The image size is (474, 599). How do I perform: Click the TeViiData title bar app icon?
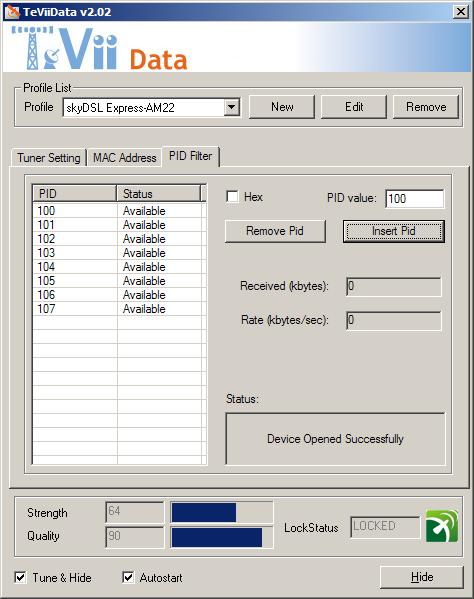pyautogui.click(x=12, y=12)
